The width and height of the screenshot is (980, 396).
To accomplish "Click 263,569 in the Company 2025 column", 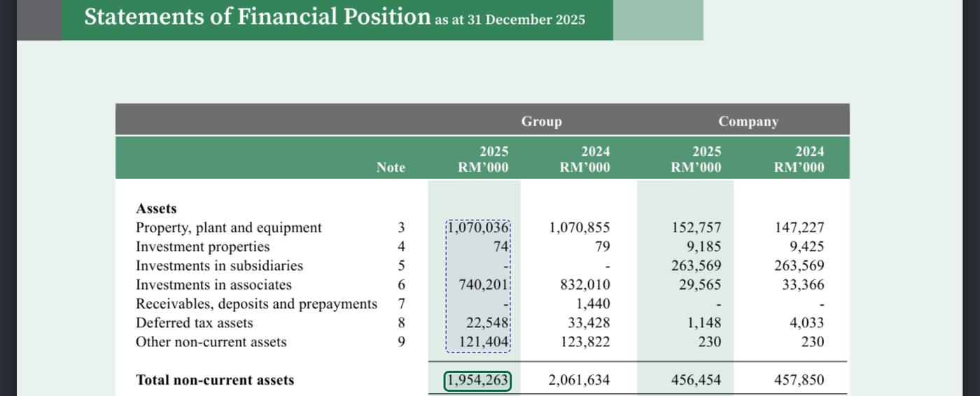I will (696, 266).
